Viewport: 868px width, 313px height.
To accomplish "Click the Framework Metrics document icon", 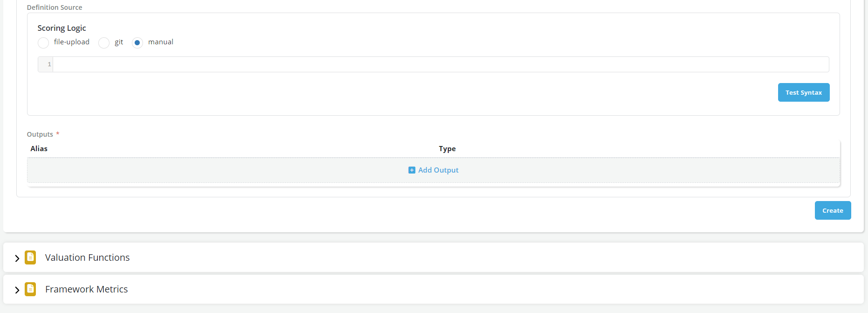I will (x=30, y=289).
